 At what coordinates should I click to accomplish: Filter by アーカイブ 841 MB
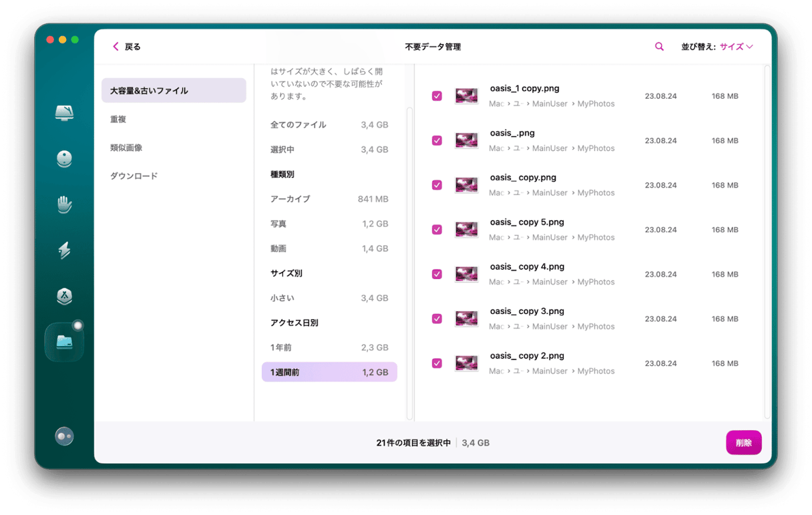329,199
